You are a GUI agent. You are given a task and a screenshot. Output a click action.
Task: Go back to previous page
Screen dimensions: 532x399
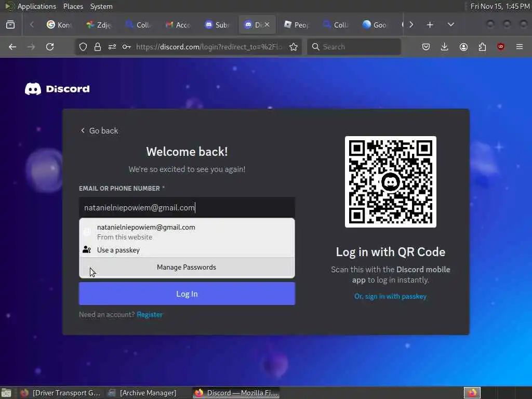pyautogui.click(x=12, y=47)
